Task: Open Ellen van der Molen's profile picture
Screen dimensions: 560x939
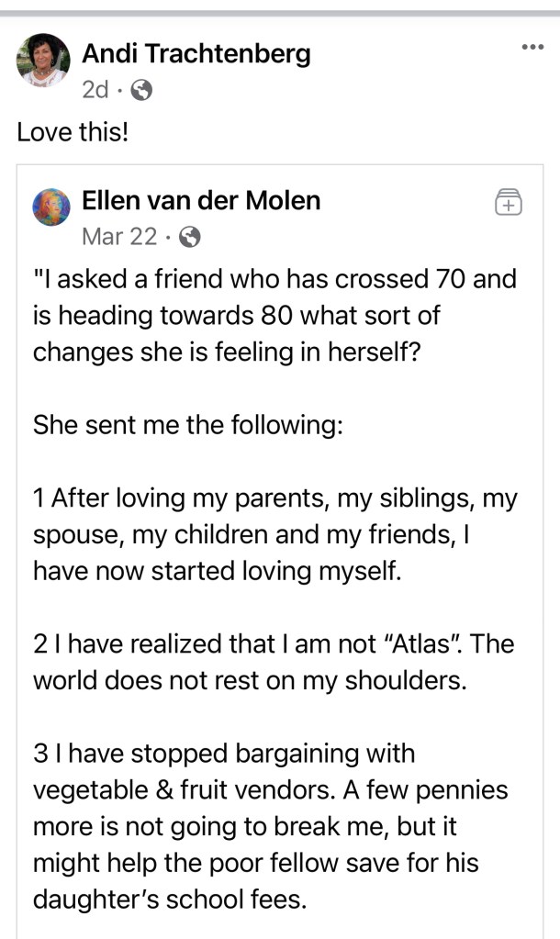Action: click(51, 207)
